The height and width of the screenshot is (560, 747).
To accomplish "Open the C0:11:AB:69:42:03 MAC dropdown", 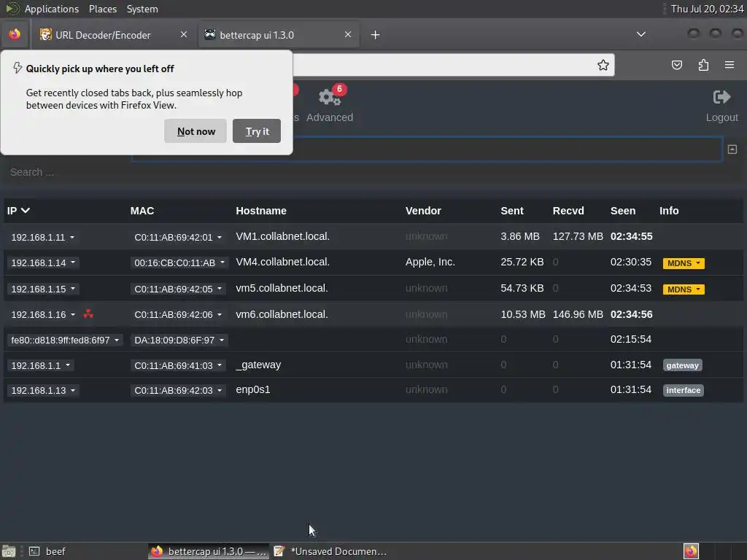I will pyautogui.click(x=178, y=391).
